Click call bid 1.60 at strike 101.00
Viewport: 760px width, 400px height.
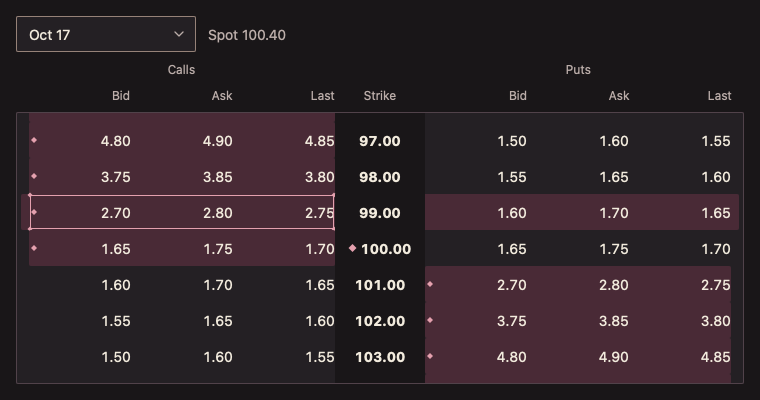115,285
